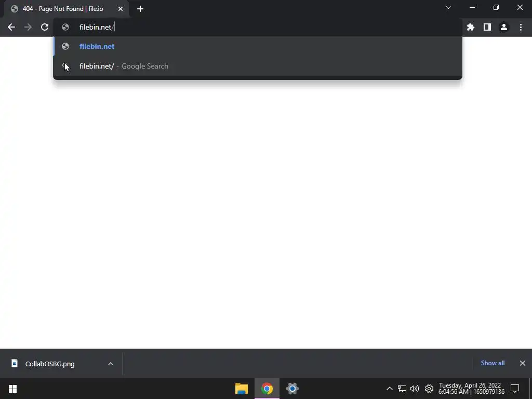Click Show all downloads link

click(x=493, y=363)
